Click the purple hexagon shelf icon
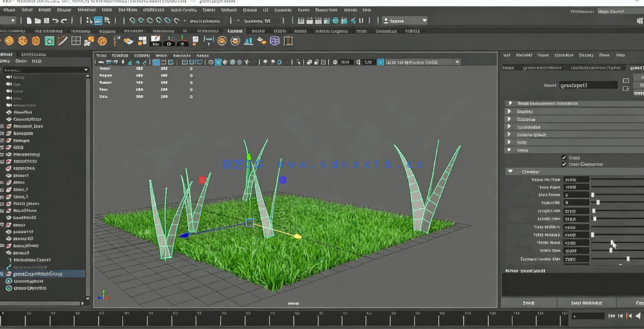 275,41
